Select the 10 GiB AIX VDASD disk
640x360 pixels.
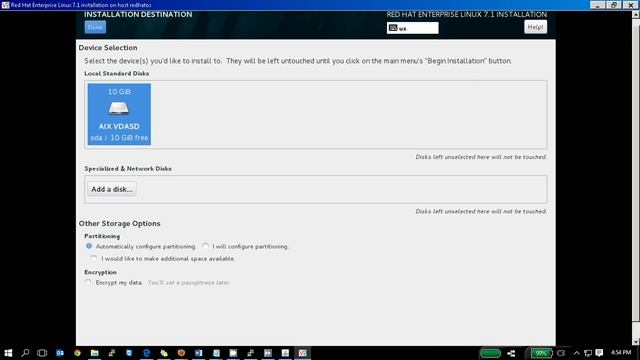click(119, 114)
